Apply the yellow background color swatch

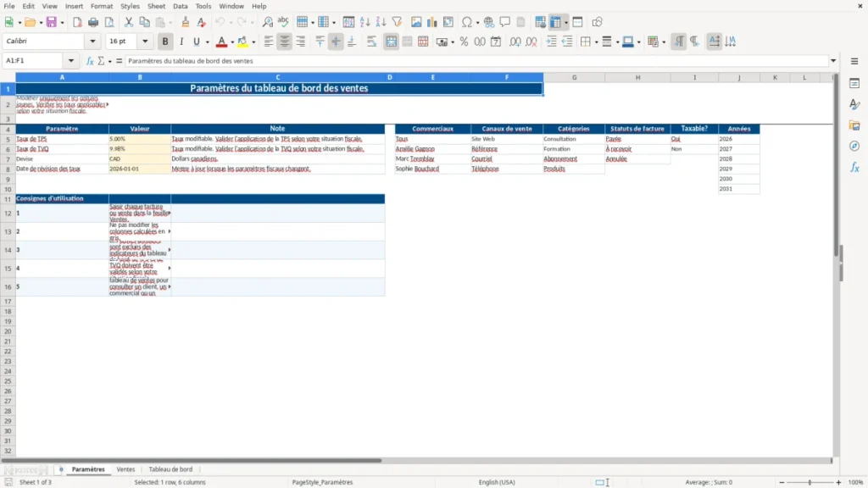(x=242, y=42)
